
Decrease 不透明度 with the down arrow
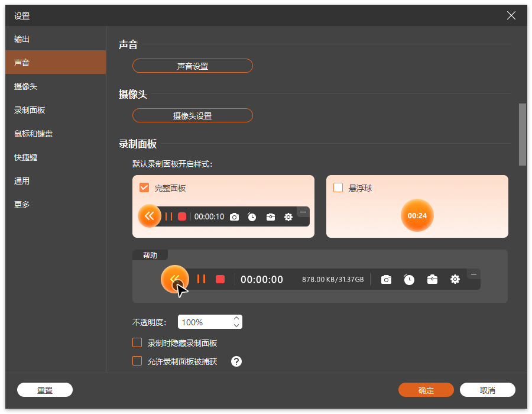tap(236, 325)
